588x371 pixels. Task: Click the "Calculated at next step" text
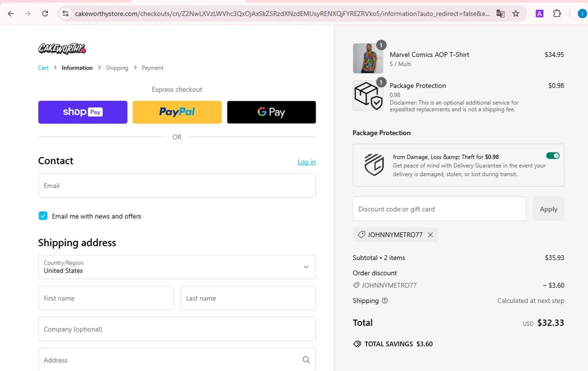[x=531, y=301]
